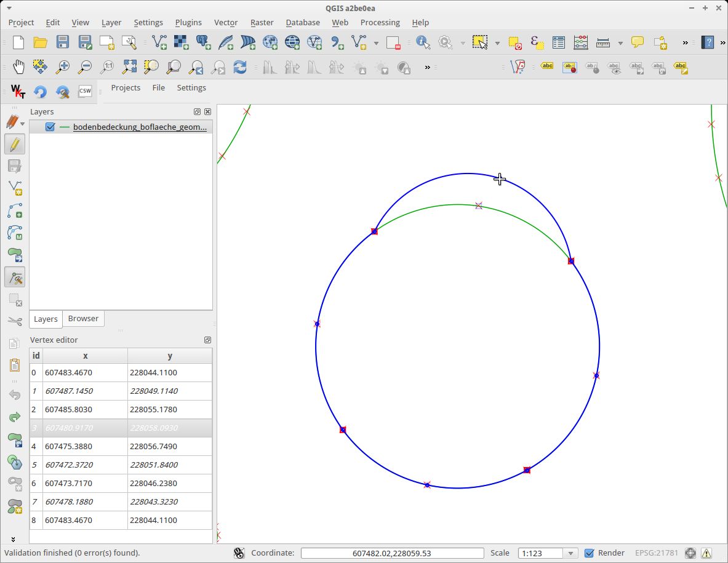Screen dimensions: 728x563
Task: Click the Add PostGIS Layer elephant icon
Action: [x=203, y=42]
